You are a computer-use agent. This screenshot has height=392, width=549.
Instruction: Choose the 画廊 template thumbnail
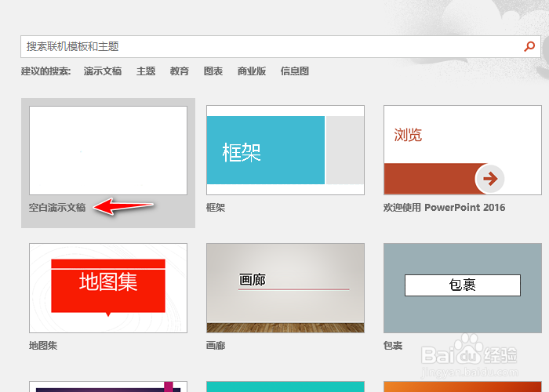pos(285,288)
